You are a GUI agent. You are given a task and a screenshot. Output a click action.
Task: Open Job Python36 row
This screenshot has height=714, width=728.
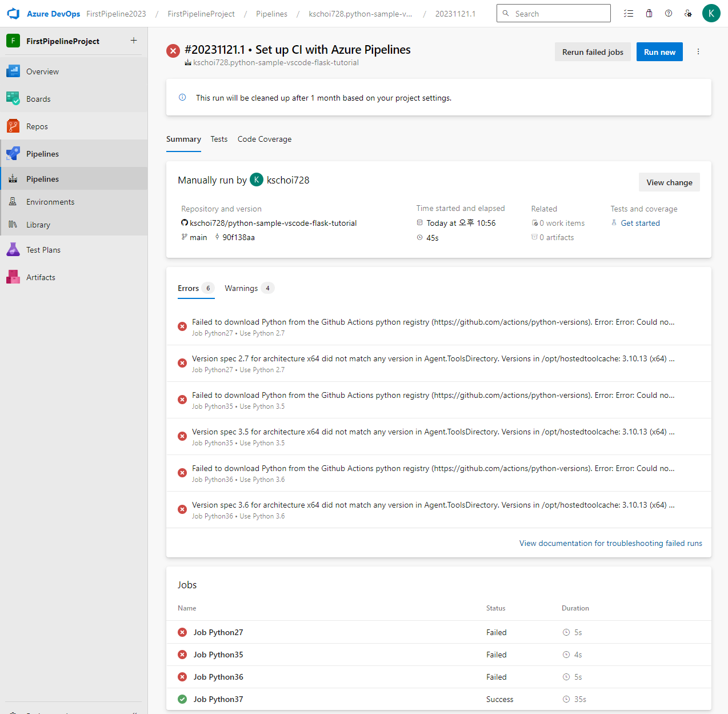click(439, 677)
